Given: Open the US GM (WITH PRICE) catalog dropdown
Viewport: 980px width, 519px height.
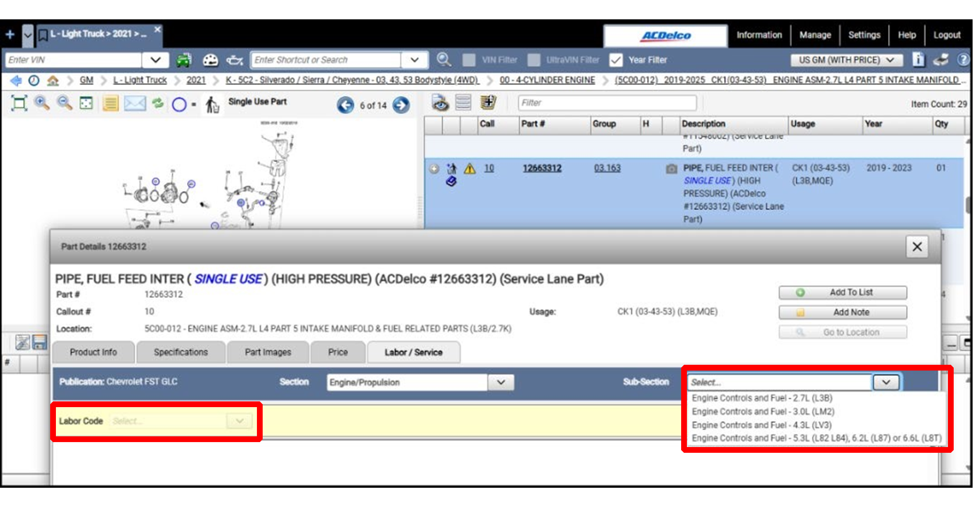Looking at the screenshot, I should (846, 60).
